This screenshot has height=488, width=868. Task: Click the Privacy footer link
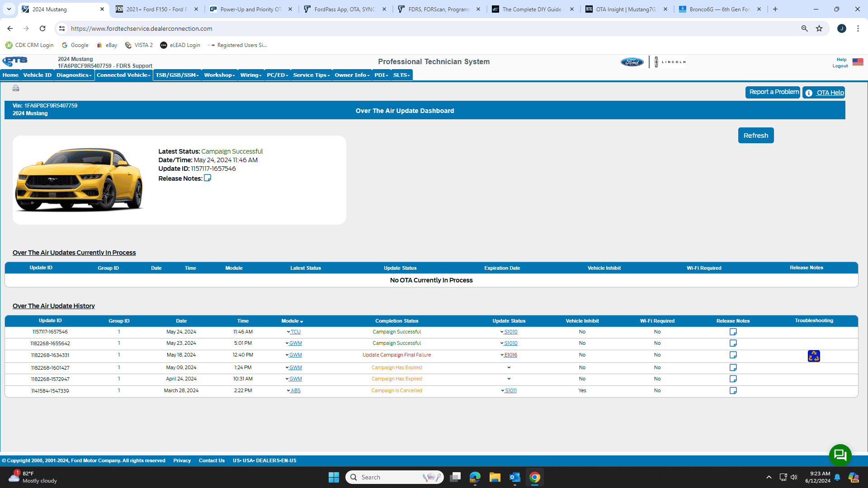(x=182, y=461)
